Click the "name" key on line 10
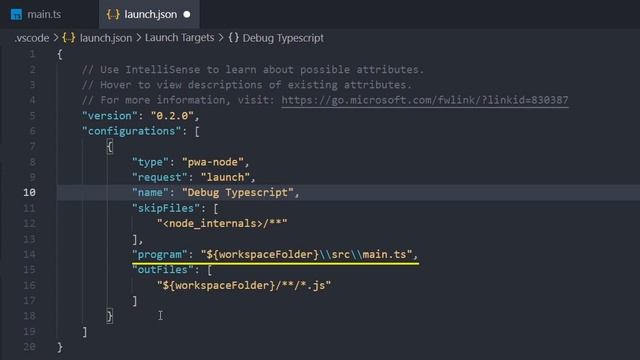Viewport: 640px width, 360px height. click(150, 193)
